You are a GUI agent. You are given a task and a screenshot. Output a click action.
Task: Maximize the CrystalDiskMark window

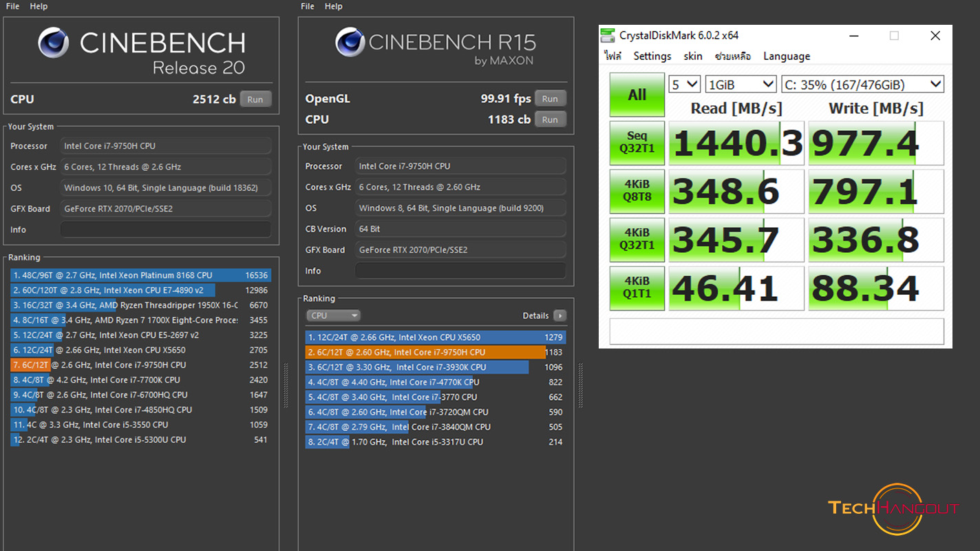894,35
